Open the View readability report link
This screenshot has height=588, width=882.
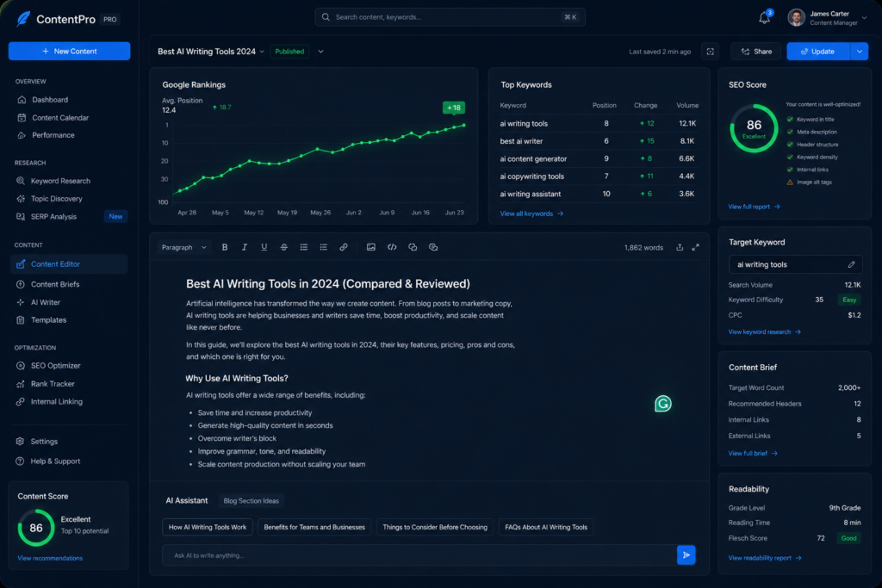point(765,558)
